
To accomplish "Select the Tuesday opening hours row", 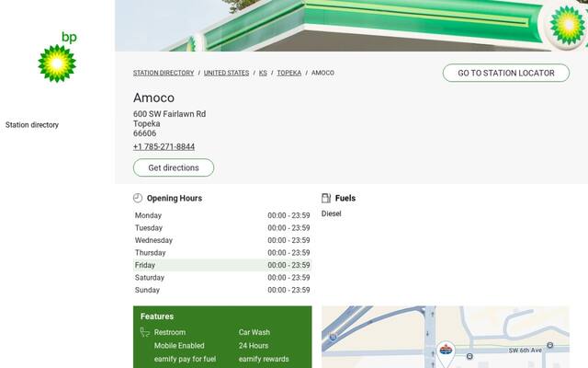I will pyautogui.click(x=222, y=228).
